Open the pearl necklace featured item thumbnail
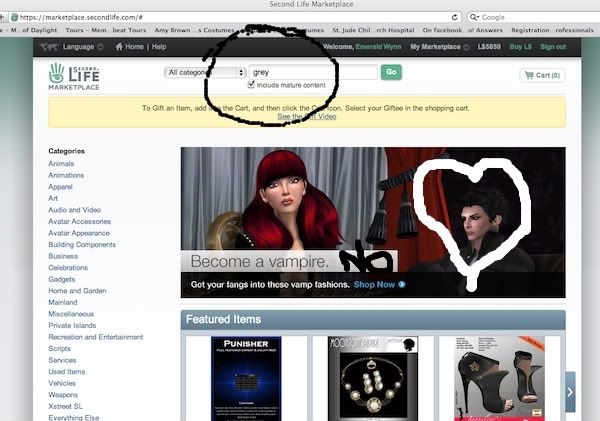The height and width of the screenshot is (421, 600). click(x=373, y=379)
